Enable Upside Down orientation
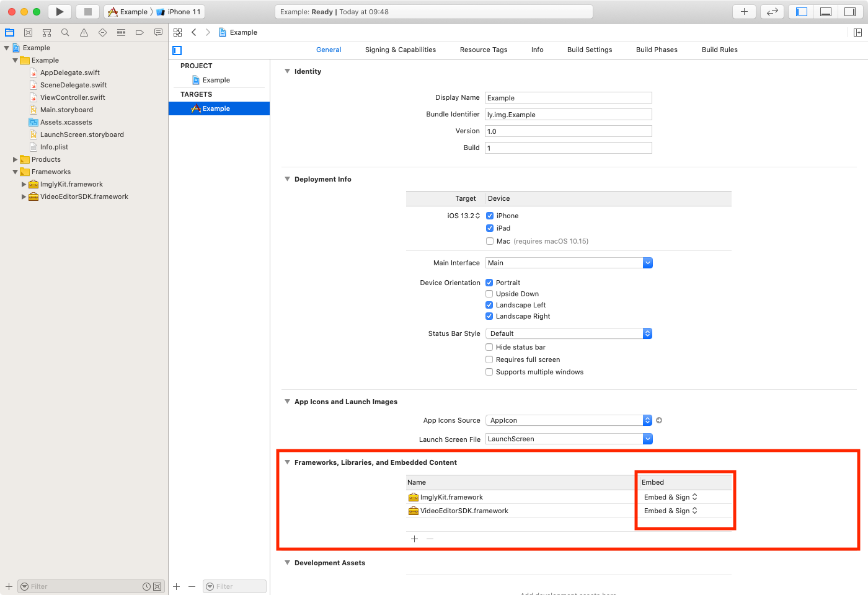Screen dimensions: 868x595 (489, 294)
